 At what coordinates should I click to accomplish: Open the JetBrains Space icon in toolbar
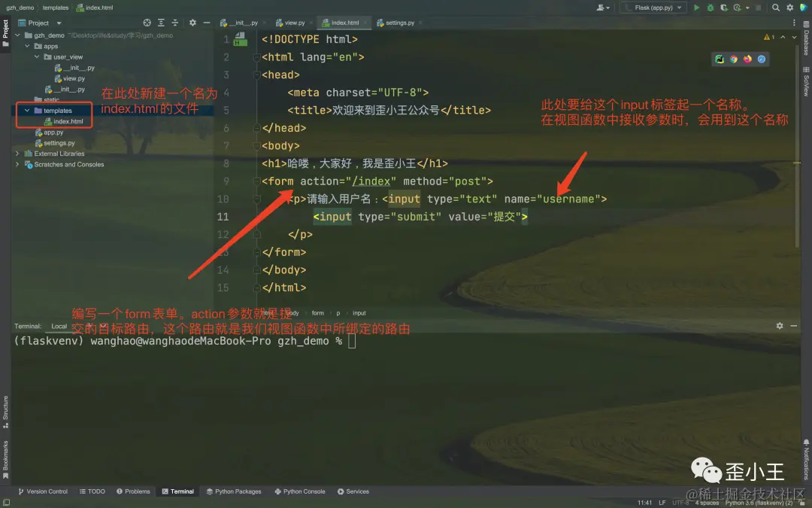[x=803, y=8]
